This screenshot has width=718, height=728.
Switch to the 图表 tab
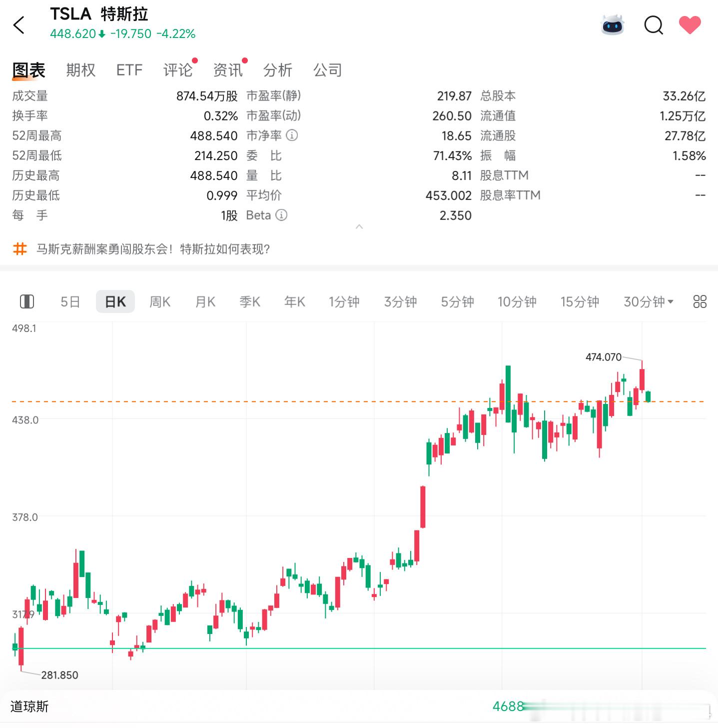(28, 70)
